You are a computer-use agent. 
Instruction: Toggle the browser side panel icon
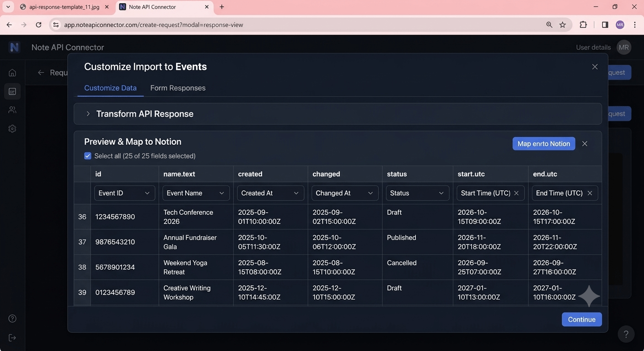605,25
